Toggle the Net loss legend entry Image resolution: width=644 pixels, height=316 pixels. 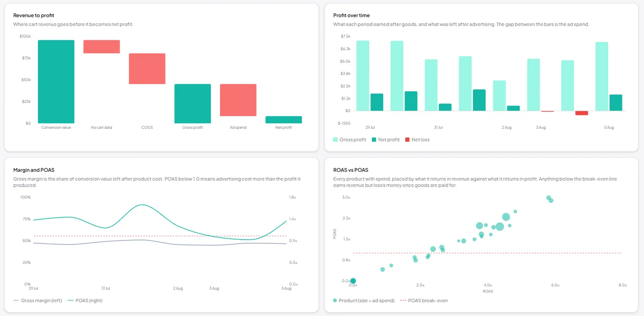(417, 140)
